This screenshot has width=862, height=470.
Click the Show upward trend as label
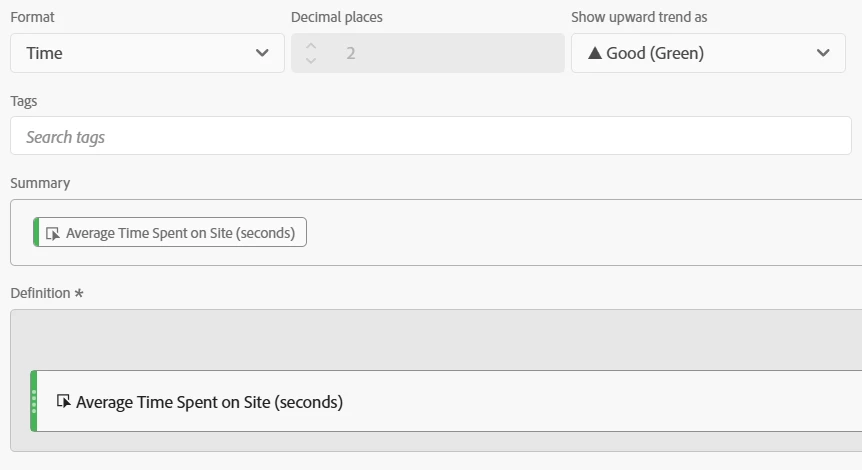(x=638, y=17)
